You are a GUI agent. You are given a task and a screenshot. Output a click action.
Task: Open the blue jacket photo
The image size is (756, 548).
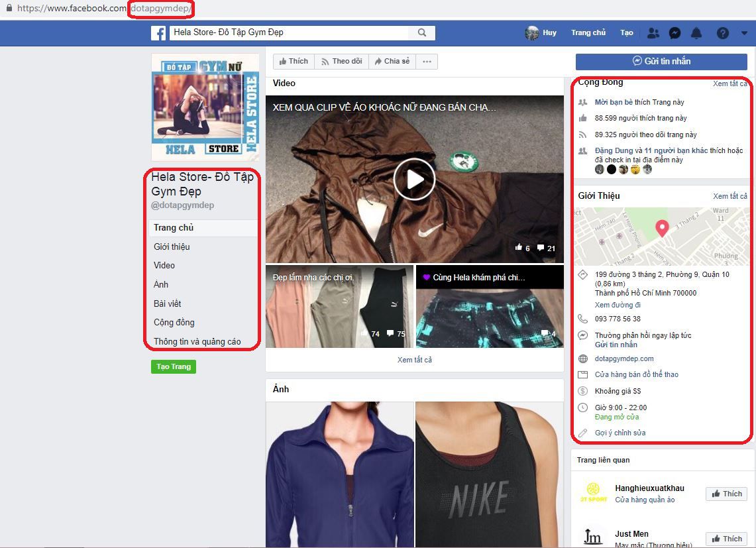[339, 474]
